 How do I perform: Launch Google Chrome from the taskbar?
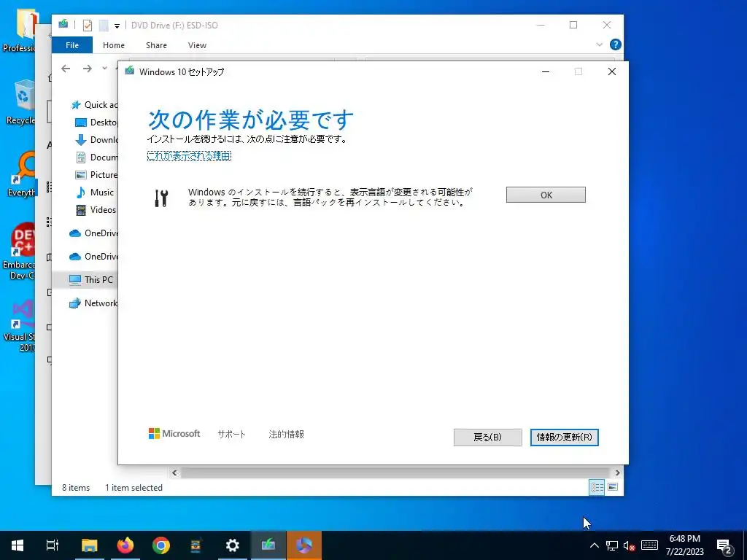(x=161, y=545)
